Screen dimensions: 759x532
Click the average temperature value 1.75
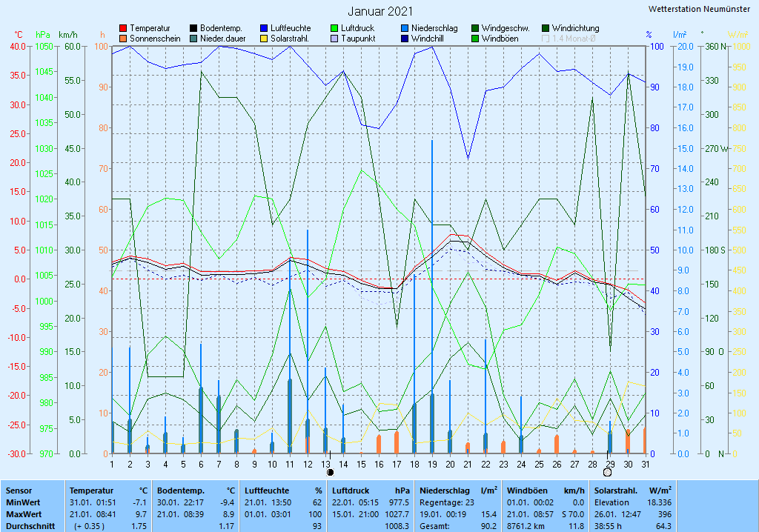139,526
